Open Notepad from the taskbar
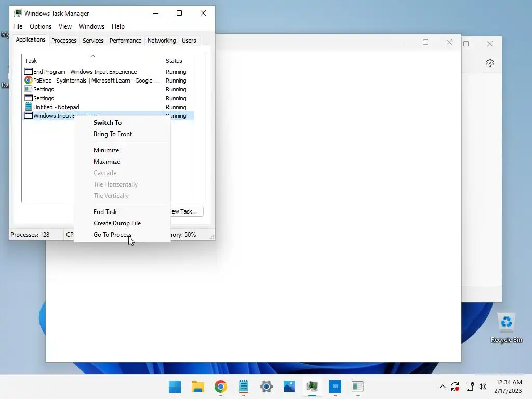Image resolution: width=532 pixels, height=399 pixels. [x=244, y=387]
